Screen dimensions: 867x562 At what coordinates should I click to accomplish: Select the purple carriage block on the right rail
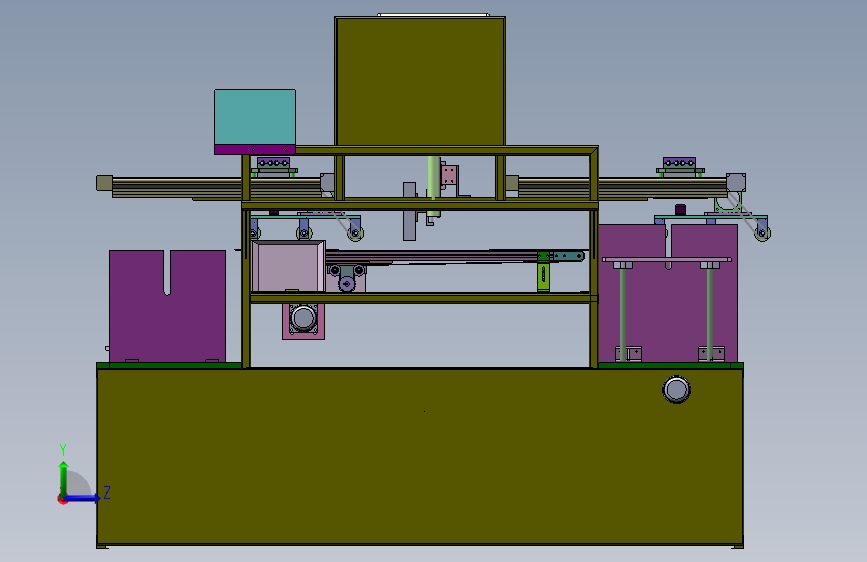point(680,163)
